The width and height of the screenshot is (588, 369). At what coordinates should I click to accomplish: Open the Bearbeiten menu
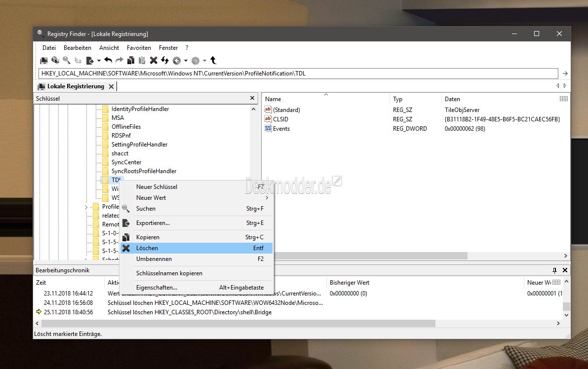click(77, 48)
